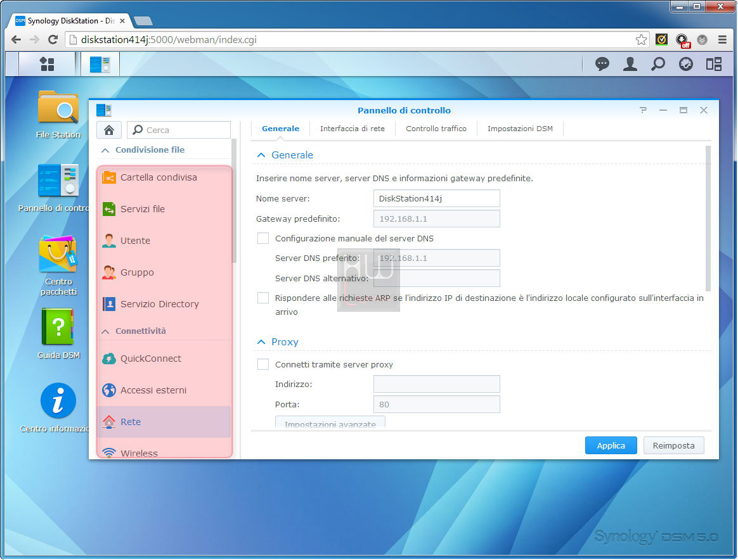The width and height of the screenshot is (738, 560).
Task: Enable Configurazione manuale del server DNS
Action: (x=263, y=238)
